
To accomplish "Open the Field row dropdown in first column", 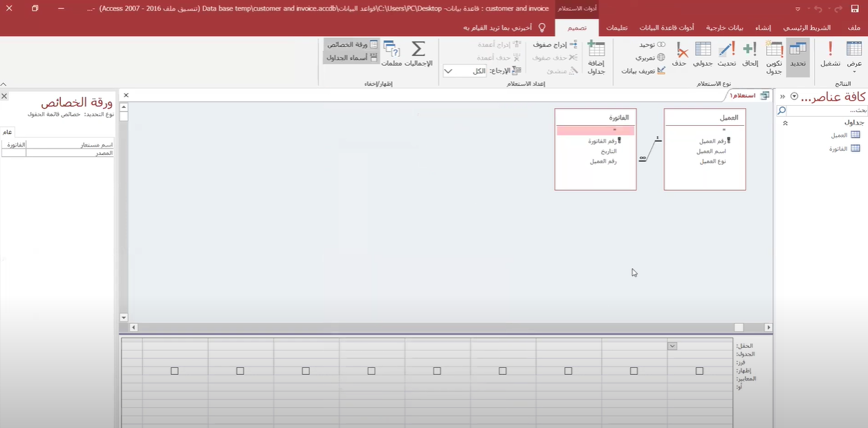I will pyautogui.click(x=672, y=346).
